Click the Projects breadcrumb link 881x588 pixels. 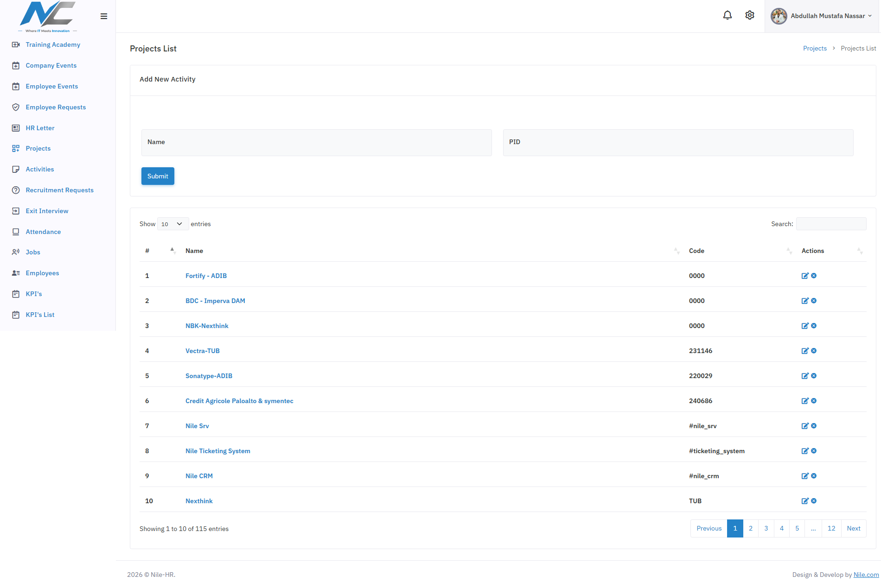815,48
